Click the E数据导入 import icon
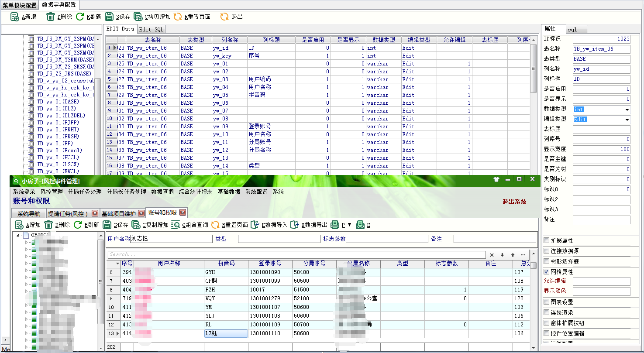The image size is (644, 353). point(255,225)
